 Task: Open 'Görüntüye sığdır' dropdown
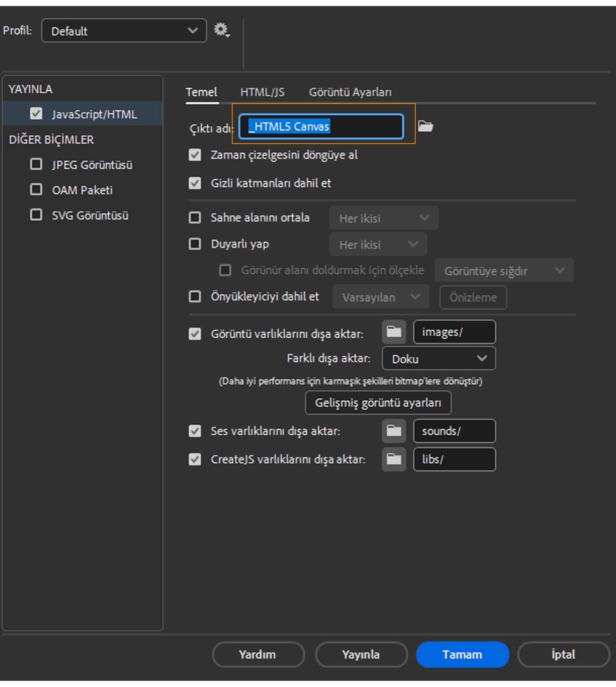point(504,270)
